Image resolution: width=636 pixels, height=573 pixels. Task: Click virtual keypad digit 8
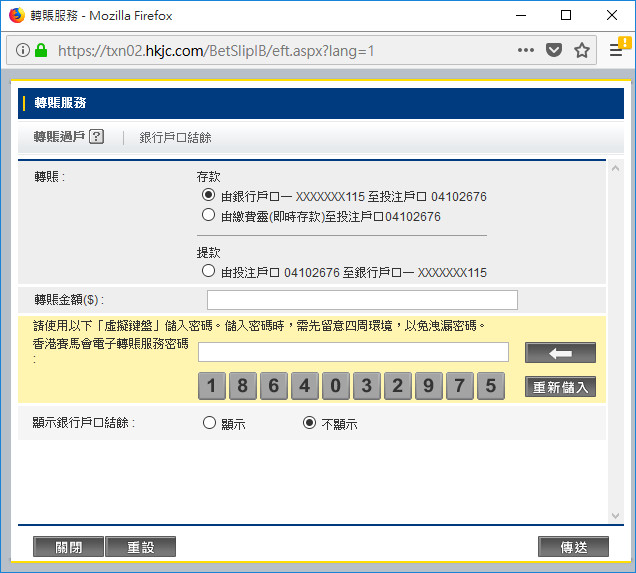243,386
